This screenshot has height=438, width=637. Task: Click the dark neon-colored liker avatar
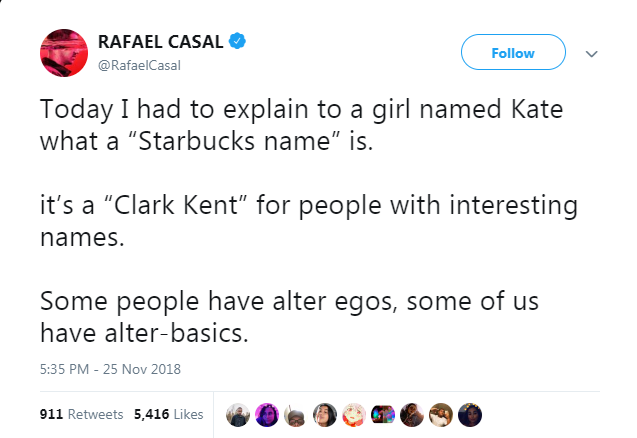coord(384,413)
